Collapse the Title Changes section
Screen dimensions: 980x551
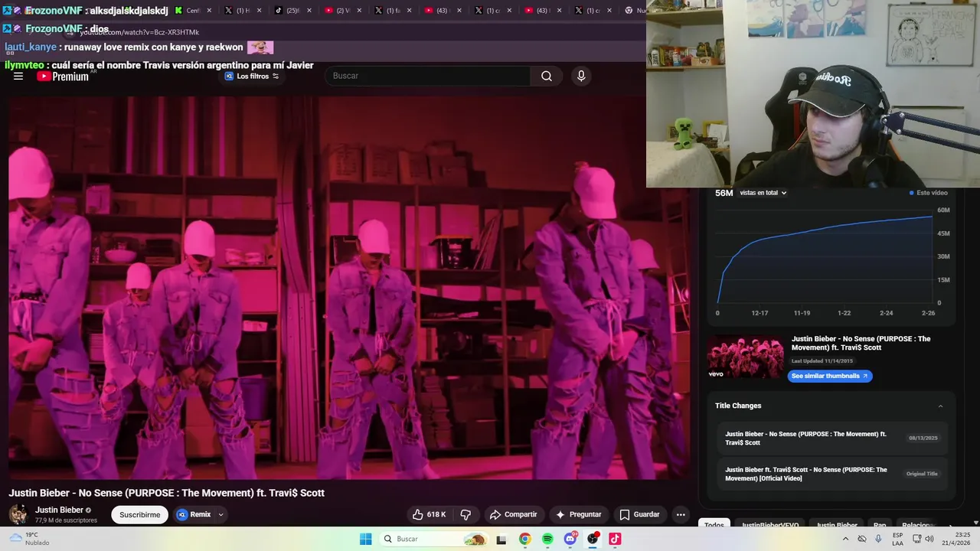coord(940,406)
